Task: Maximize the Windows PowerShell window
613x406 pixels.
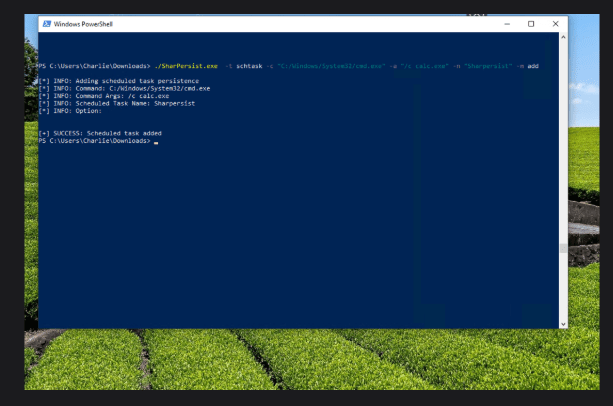Action: click(531, 23)
